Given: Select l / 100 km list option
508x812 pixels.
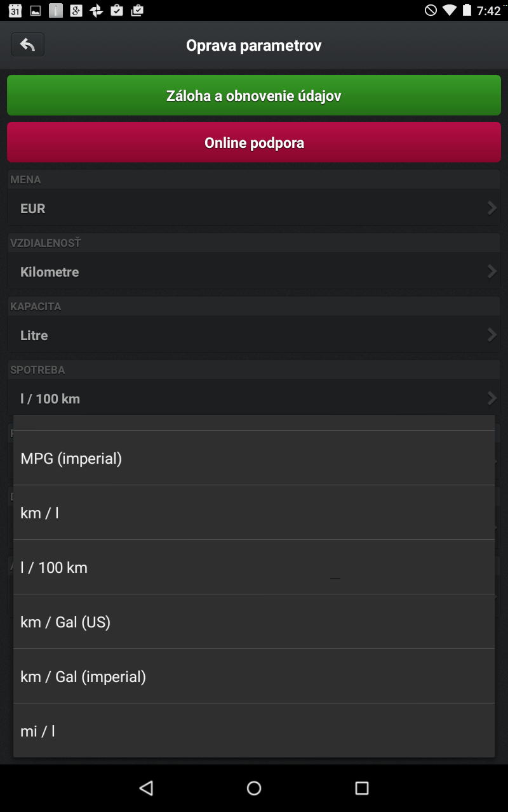Looking at the screenshot, I should click(254, 567).
